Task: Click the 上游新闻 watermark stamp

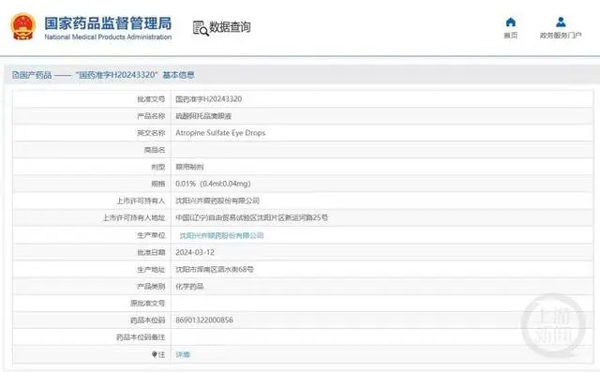Action: tap(554, 325)
